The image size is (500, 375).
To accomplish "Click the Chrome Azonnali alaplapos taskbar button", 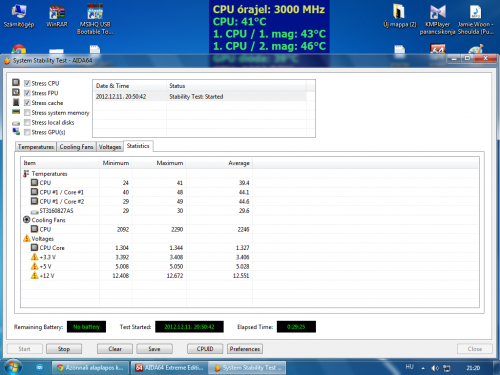I will (90, 368).
